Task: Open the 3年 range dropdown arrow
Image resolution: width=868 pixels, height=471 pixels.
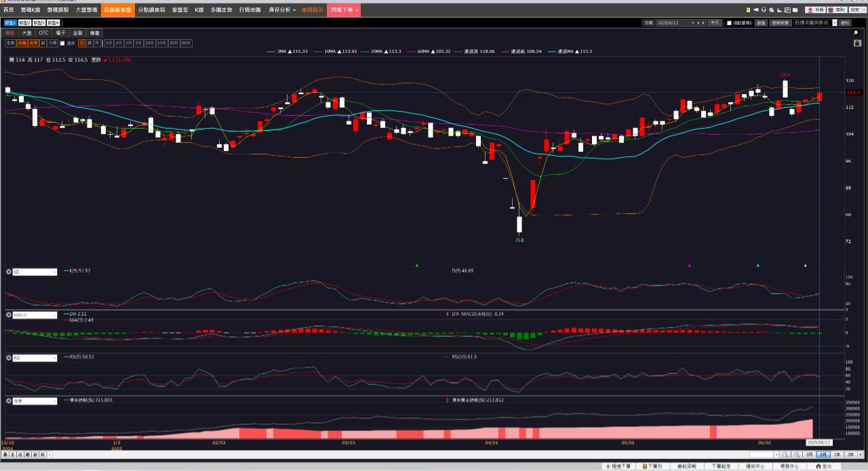Action: click(x=860, y=455)
